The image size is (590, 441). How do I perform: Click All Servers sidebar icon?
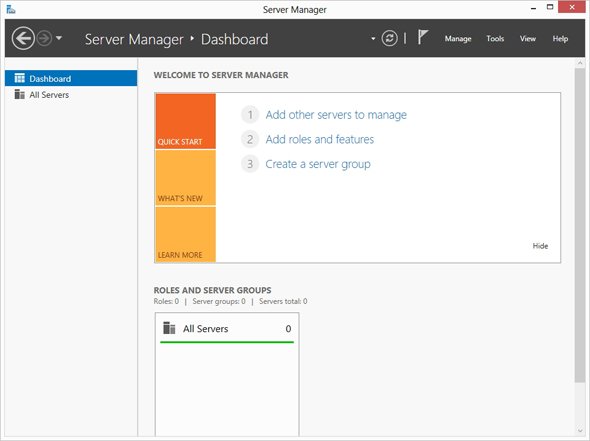(x=20, y=94)
